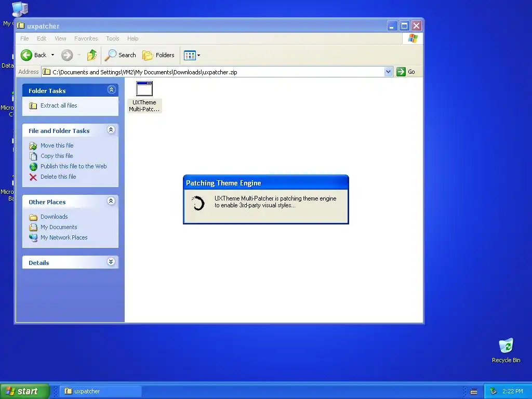Maximize the uxpatcher window

(x=404, y=26)
